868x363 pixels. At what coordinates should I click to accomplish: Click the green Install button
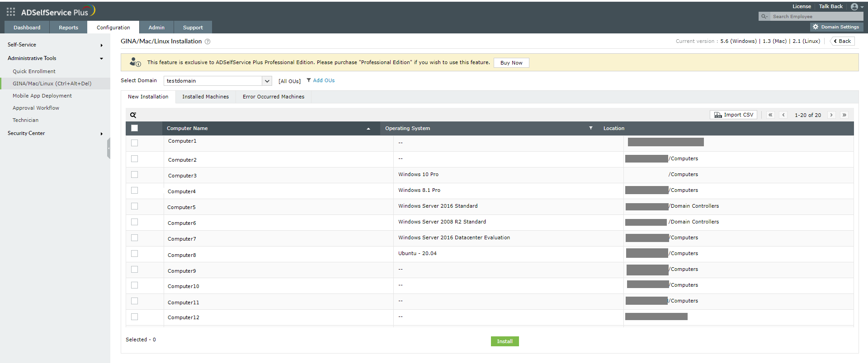[505, 341]
